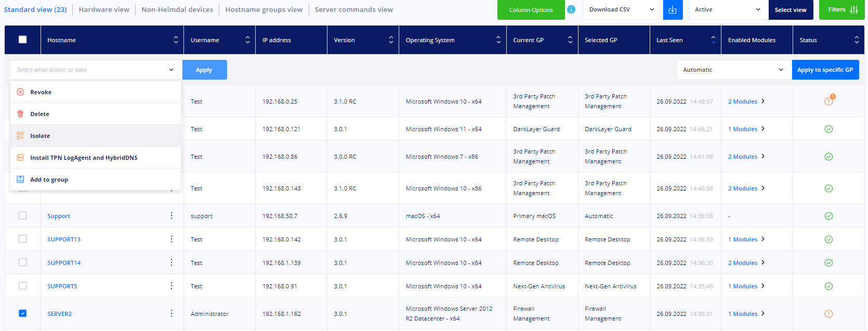
Task: Click the trash icon next to Delete
Action: click(x=20, y=114)
